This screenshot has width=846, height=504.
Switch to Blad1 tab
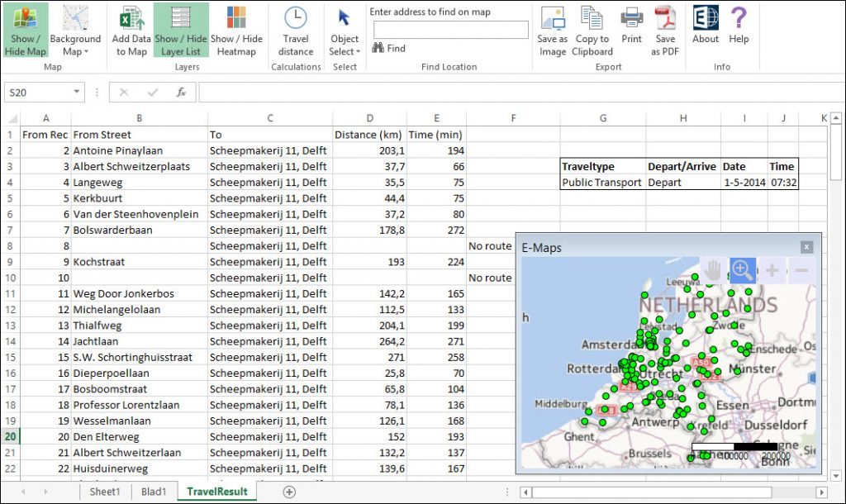point(154,492)
